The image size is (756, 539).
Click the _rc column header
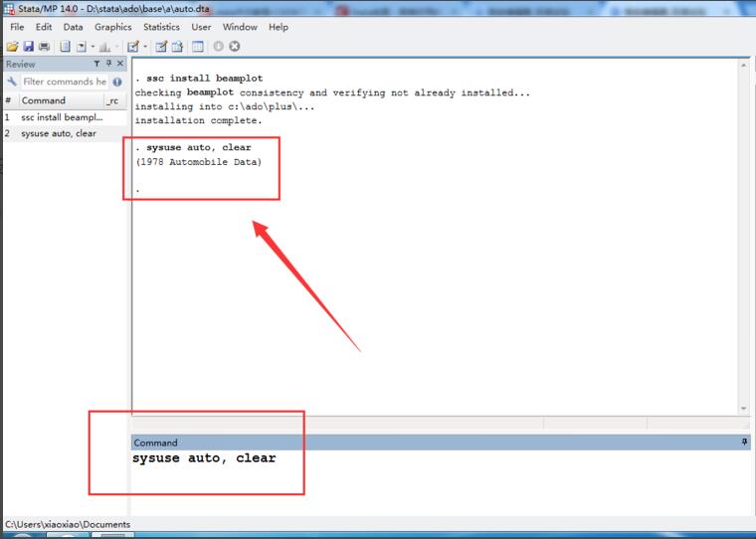click(x=114, y=100)
